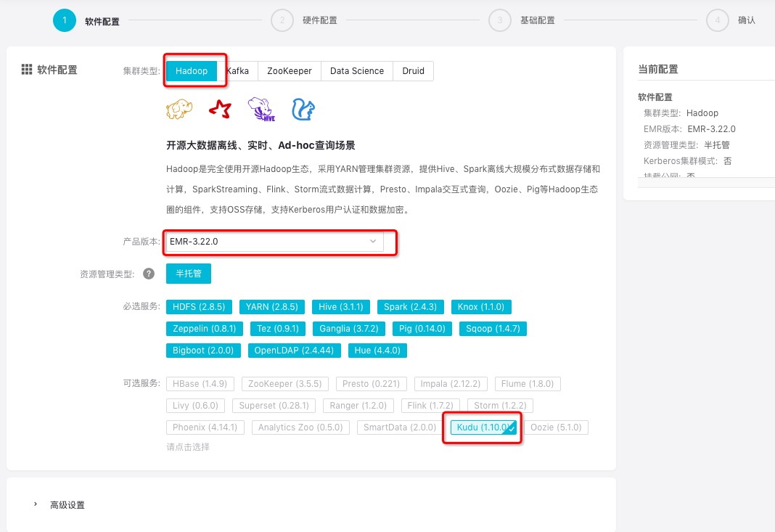Screen dimensions: 775x532
Task: Toggle optional service Storm (1.2.2)
Action: click(500, 406)
